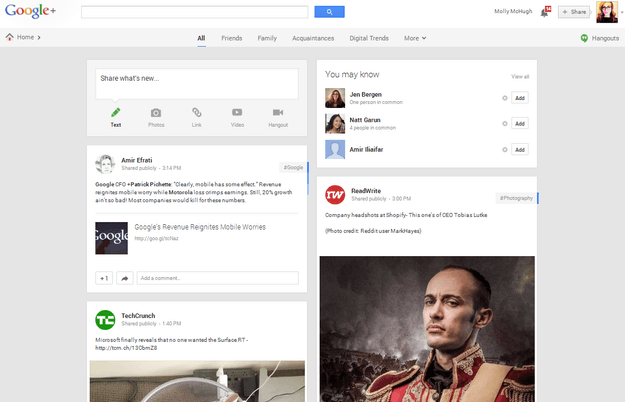625x402 pixels.
Task: Click the Hangouts icon
Action: coord(584,38)
